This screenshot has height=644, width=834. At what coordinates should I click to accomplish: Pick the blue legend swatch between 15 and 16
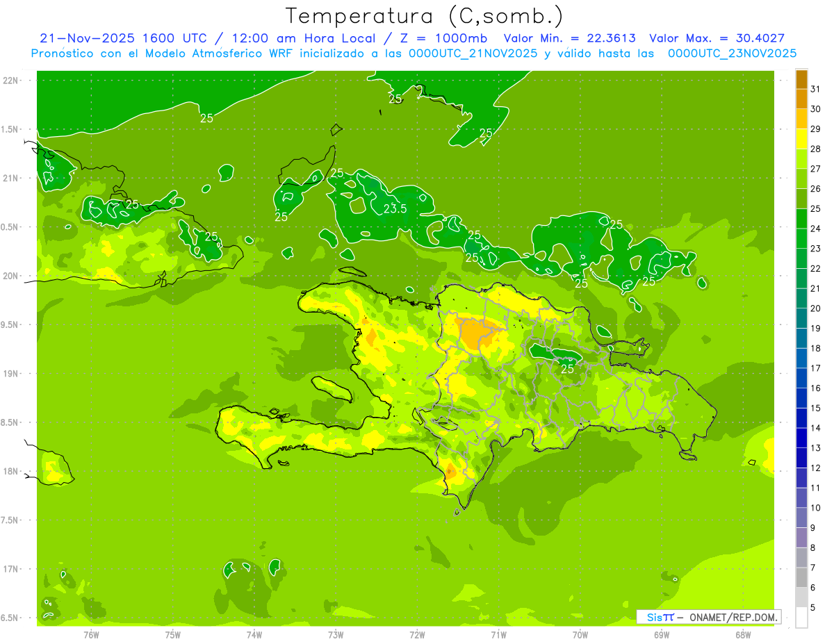(801, 398)
